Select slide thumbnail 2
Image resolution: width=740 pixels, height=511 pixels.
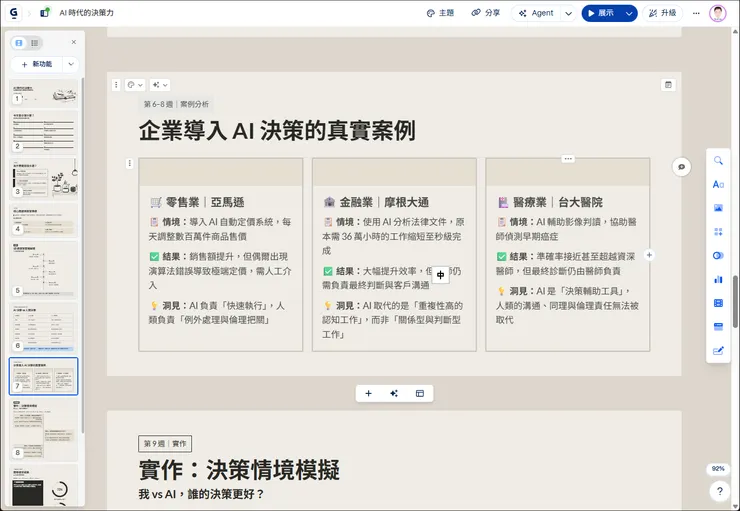(43, 132)
